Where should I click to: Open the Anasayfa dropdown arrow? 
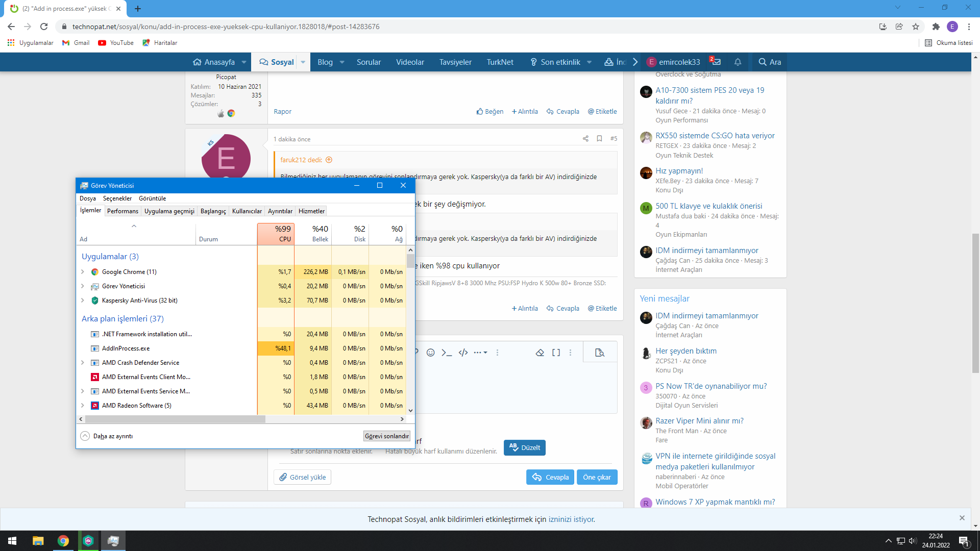[244, 62]
